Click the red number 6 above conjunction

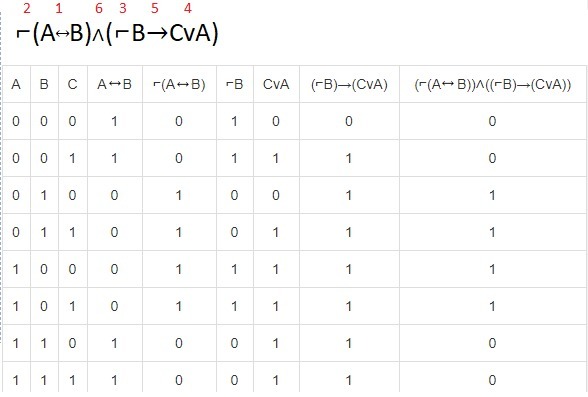click(x=99, y=8)
